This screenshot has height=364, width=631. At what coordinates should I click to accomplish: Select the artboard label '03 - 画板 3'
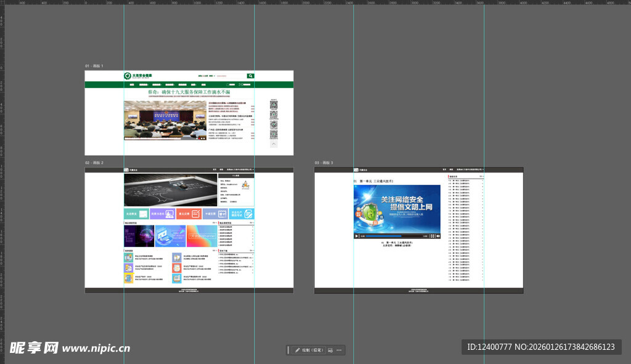(x=324, y=163)
